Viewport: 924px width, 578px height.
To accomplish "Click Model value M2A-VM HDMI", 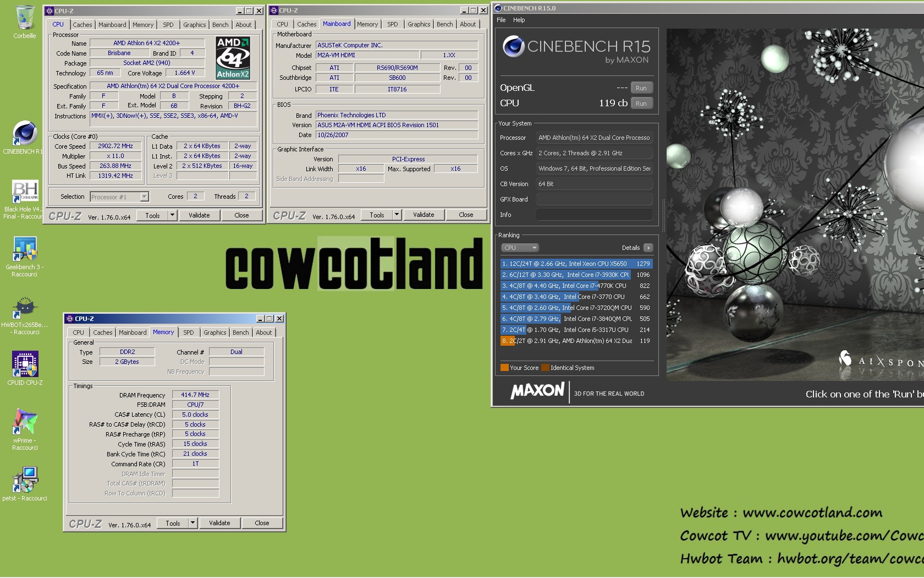I will 367,55.
